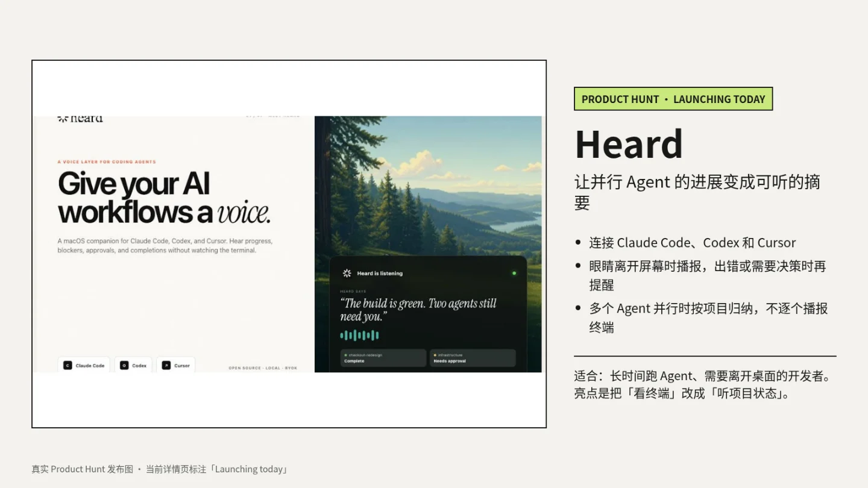The image size is (868, 488).
Task: Click the paragraph starting "A macOS companion for Claude Code"
Action: [165, 246]
